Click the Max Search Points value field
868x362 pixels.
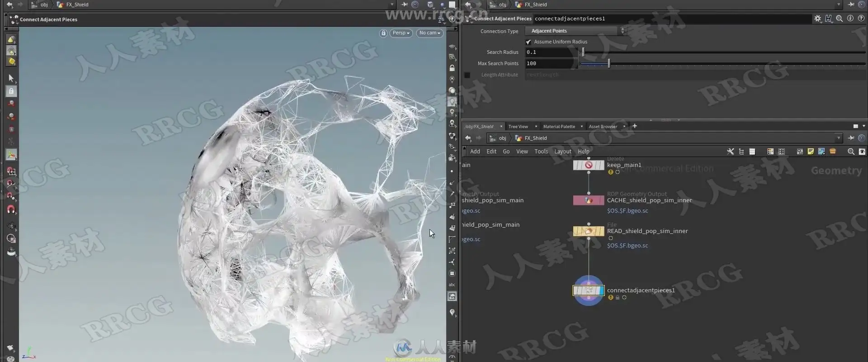[x=552, y=63]
